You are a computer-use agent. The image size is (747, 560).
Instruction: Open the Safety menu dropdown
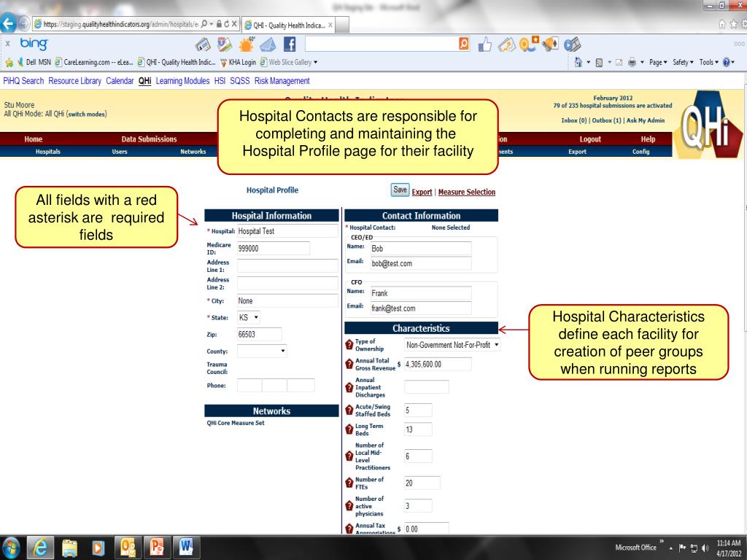(x=683, y=62)
